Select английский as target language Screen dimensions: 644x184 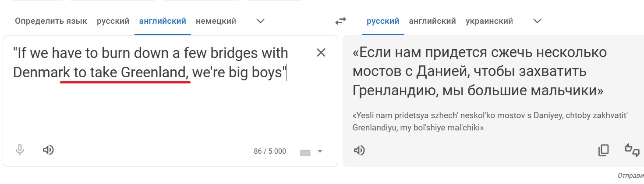(x=432, y=21)
